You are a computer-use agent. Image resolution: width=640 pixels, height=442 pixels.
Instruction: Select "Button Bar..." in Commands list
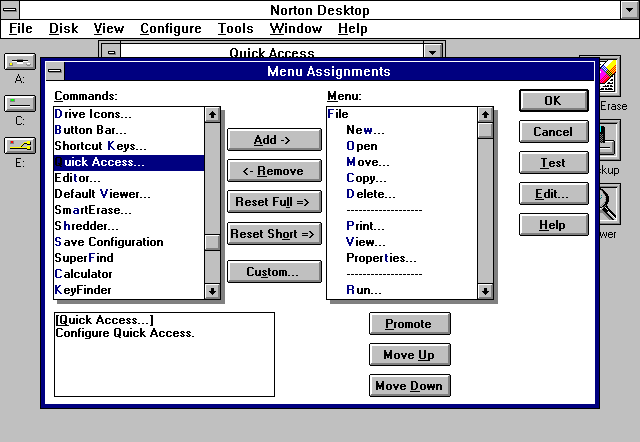[129, 130]
